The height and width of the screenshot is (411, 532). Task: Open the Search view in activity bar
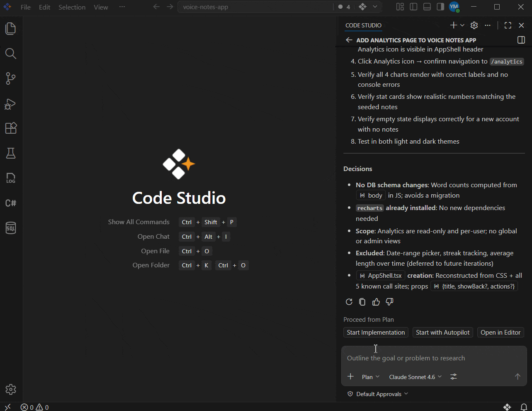click(x=11, y=54)
